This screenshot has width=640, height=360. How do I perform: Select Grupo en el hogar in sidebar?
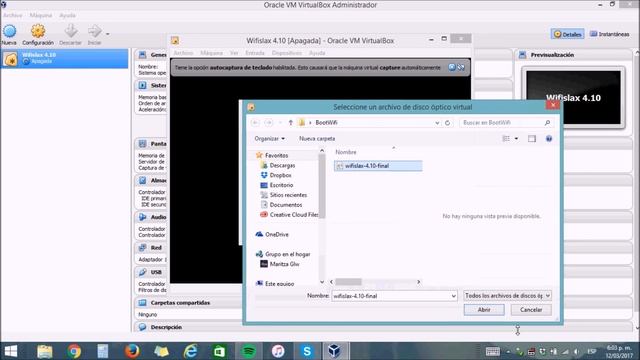click(x=287, y=254)
